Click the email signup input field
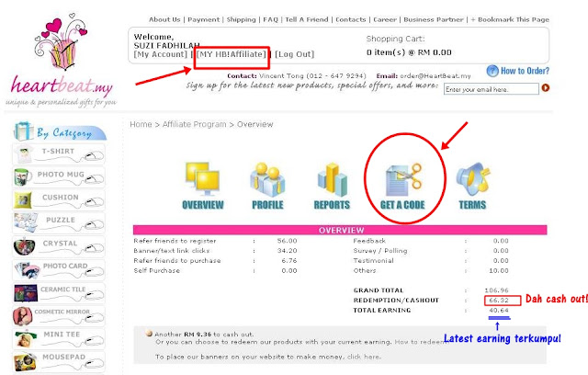Screen dimensions: 588x375 tap(492, 89)
